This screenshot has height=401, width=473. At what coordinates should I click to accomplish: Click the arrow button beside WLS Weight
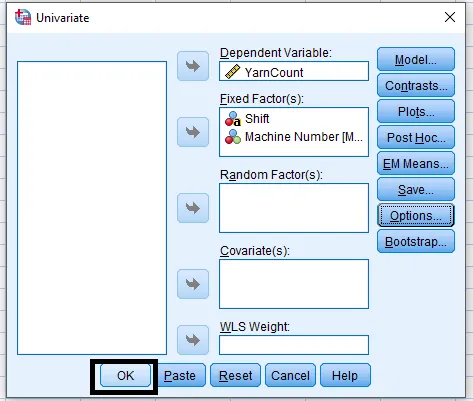193,340
